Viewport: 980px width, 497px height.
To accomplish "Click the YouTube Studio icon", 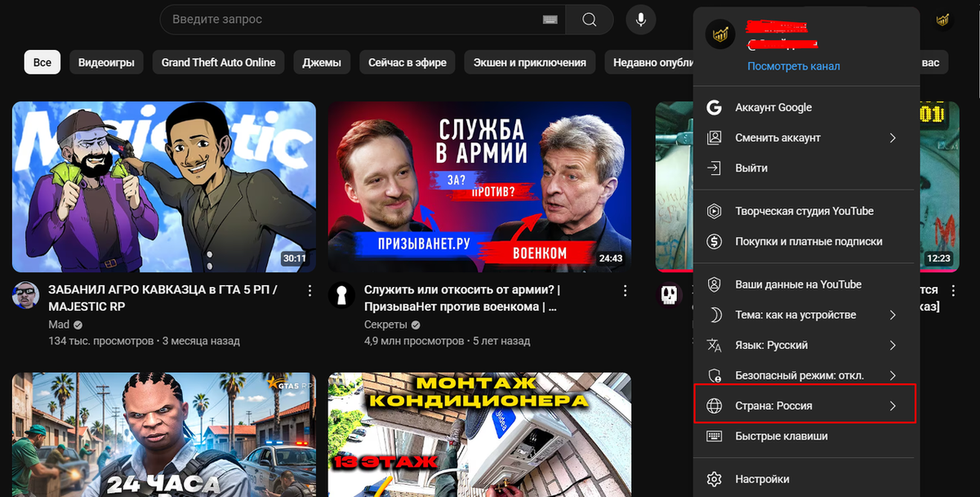I will (715, 211).
